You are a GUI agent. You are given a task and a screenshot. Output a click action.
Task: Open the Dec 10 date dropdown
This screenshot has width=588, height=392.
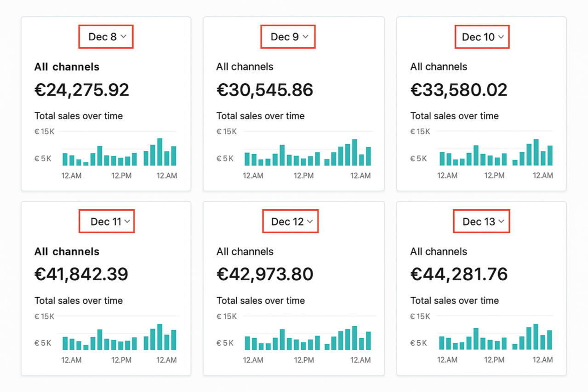click(482, 37)
